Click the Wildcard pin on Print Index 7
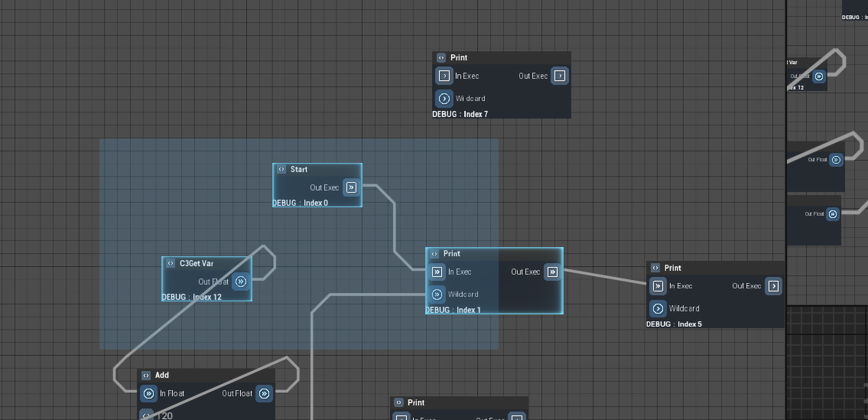The width and height of the screenshot is (868, 420). (x=444, y=98)
